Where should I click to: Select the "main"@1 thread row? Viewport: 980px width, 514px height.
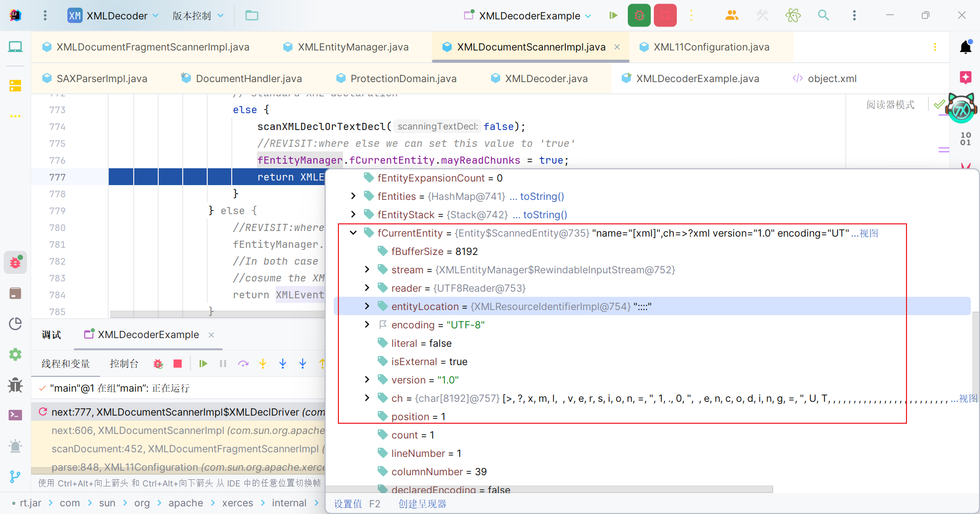pos(178,388)
